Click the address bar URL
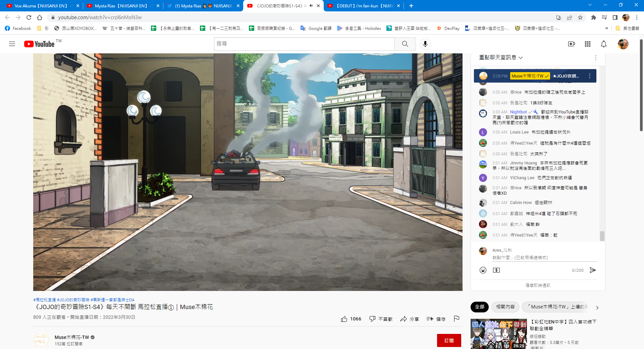644x349 pixels. pyautogui.click(x=100, y=17)
